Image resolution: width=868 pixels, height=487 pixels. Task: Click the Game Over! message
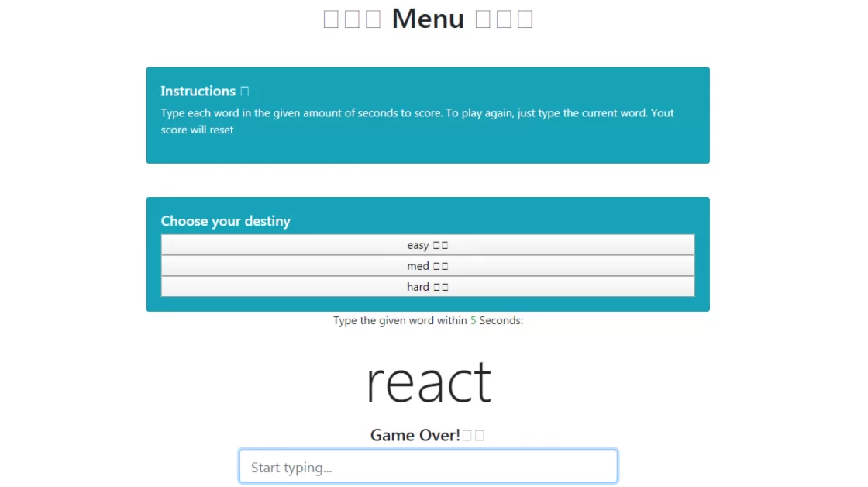[x=415, y=435]
